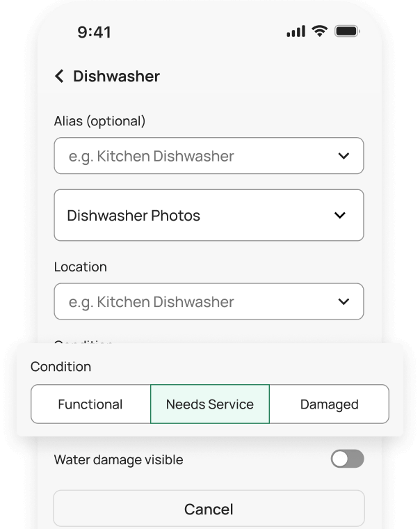This screenshot has width=420, height=529.
Task: Tap the Wi-Fi status icon
Action: (x=319, y=31)
